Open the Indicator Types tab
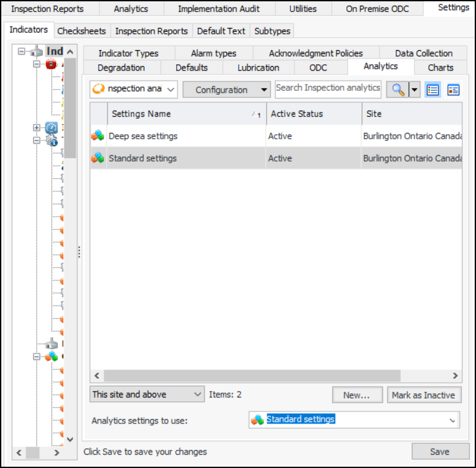This screenshot has width=476, height=468. click(x=129, y=53)
